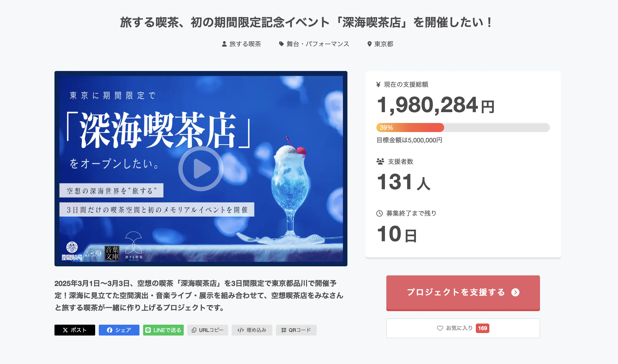Click the 旅する喫茶 logo in the video thumbnail
The width and height of the screenshot is (618, 364).
(134, 246)
